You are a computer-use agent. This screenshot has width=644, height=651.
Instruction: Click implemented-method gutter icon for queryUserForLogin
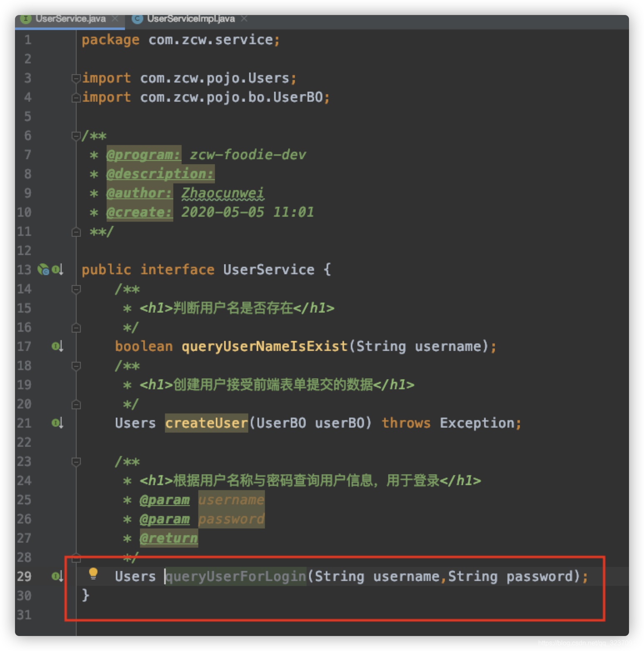57,576
